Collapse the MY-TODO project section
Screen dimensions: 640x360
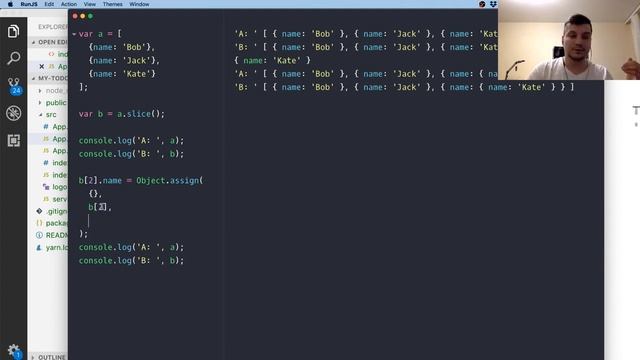49,78
